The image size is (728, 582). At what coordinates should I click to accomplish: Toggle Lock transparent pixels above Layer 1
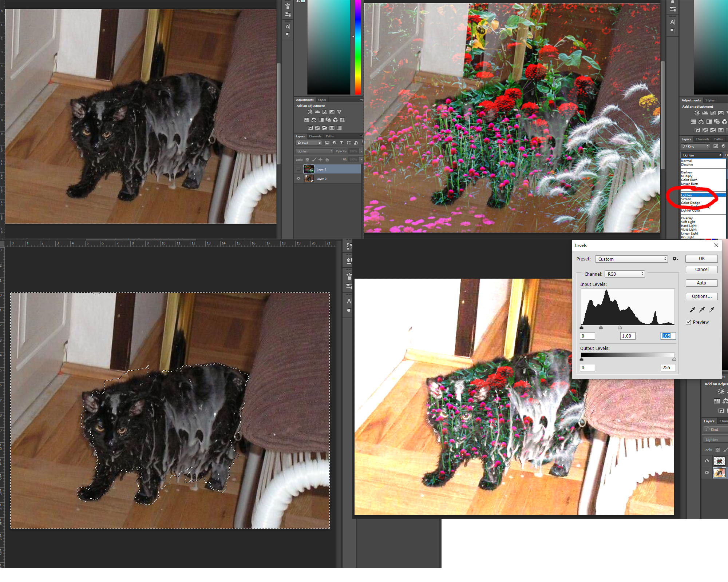307,160
